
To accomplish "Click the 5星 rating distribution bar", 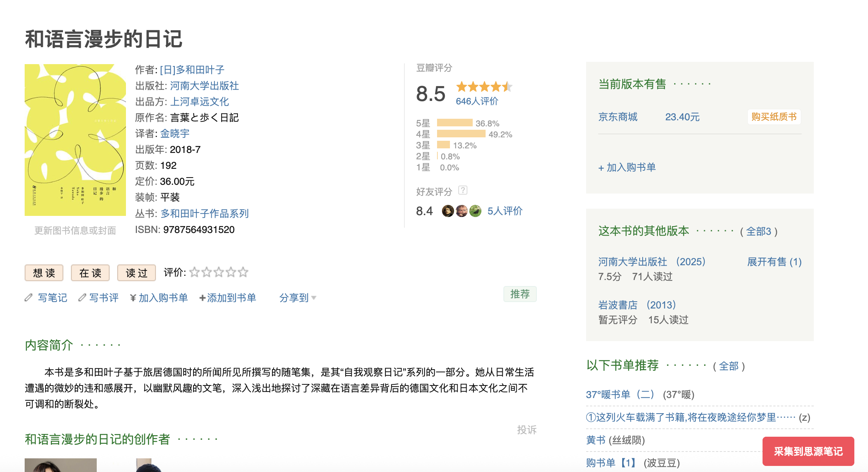I will pyautogui.click(x=454, y=123).
